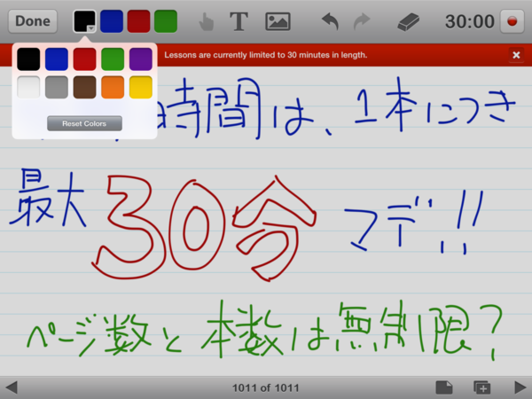
Task: Add a new page with plus icon
Action: (x=482, y=387)
